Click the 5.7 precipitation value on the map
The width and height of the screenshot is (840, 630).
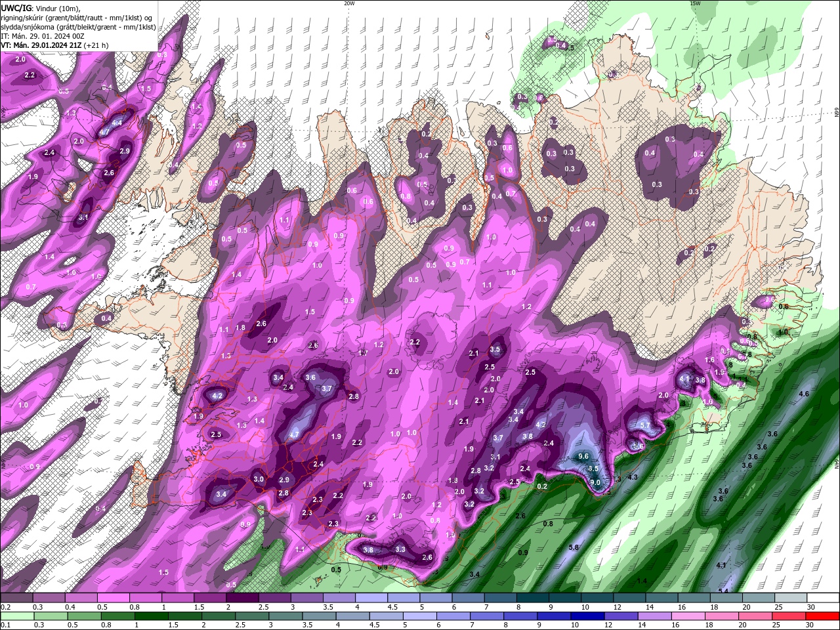(x=644, y=425)
